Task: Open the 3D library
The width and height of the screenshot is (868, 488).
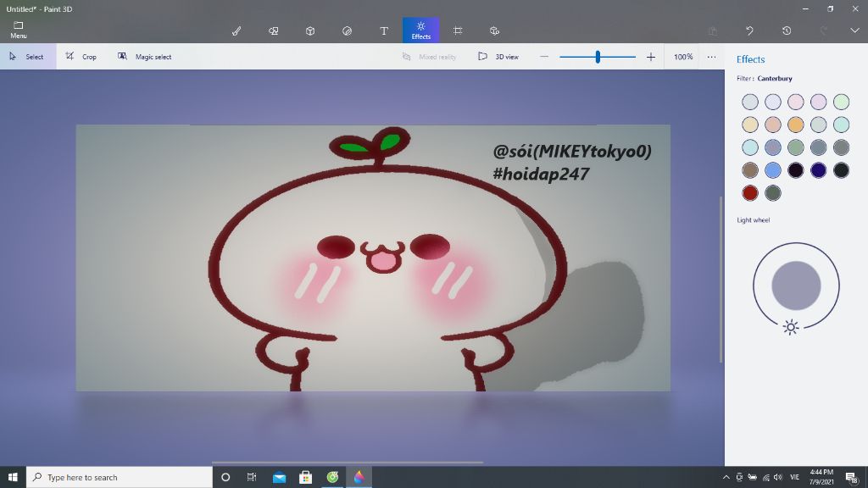Action: point(494,31)
